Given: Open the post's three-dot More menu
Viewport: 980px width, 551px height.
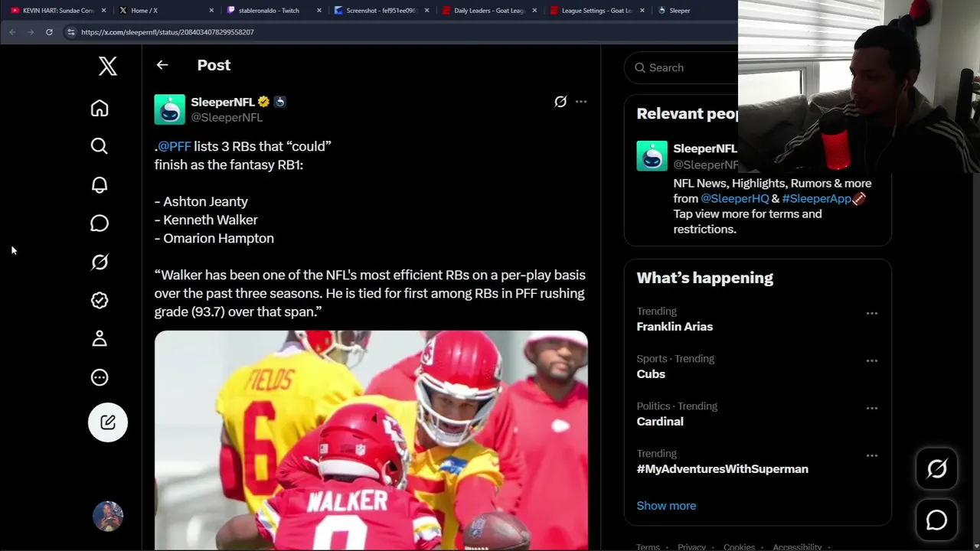Looking at the screenshot, I should click(581, 102).
